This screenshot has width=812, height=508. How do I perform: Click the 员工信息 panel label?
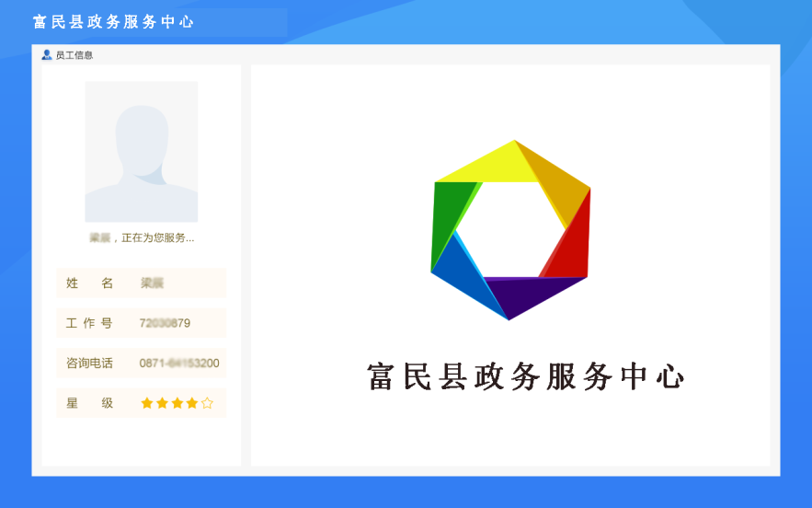74,55
